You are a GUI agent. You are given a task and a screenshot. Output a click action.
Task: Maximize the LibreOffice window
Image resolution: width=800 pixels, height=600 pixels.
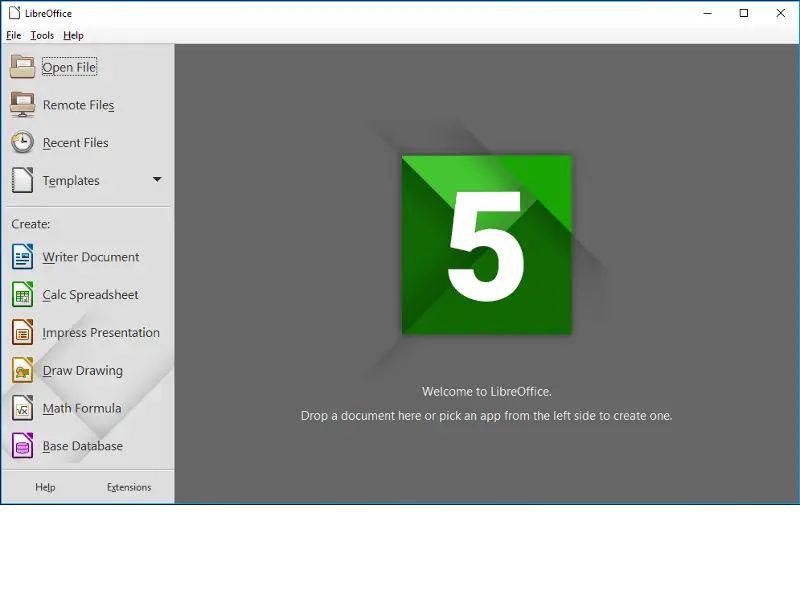(x=744, y=13)
